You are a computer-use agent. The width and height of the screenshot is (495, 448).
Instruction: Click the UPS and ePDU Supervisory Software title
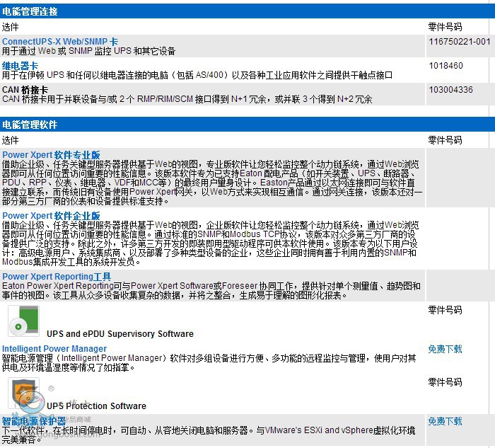[120, 334]
